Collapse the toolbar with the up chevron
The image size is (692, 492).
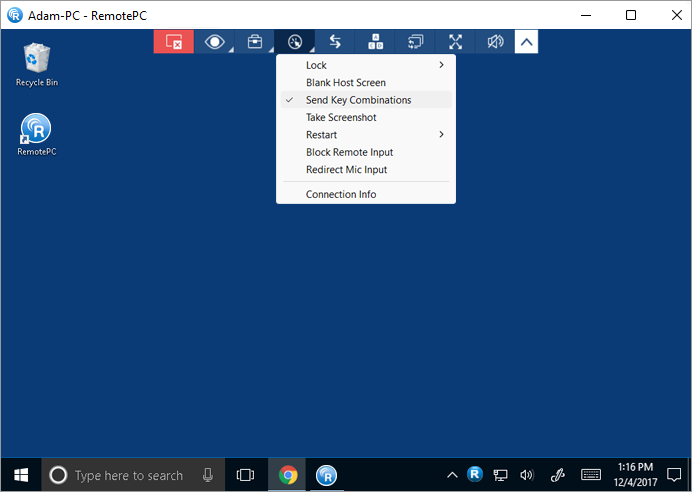pos(527,42)
